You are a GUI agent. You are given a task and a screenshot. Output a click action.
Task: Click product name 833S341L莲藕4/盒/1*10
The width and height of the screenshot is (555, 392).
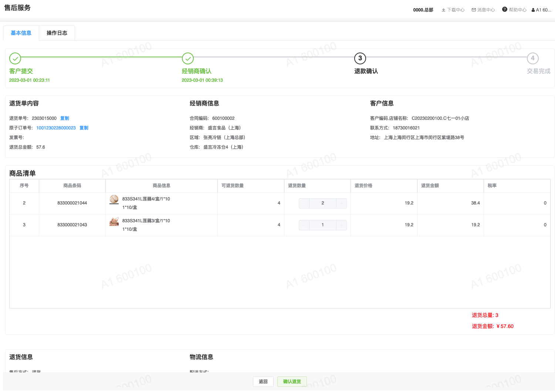146,199
